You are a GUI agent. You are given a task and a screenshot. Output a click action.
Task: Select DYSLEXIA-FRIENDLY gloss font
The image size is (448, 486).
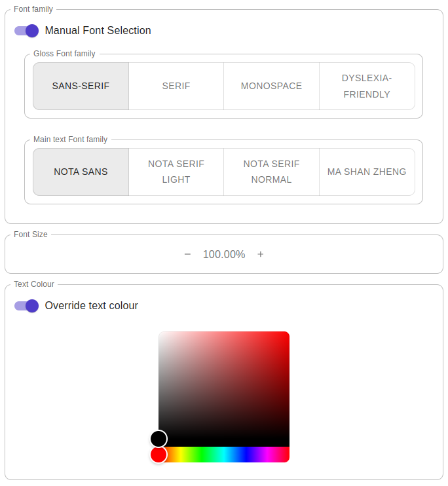point(367,86)
